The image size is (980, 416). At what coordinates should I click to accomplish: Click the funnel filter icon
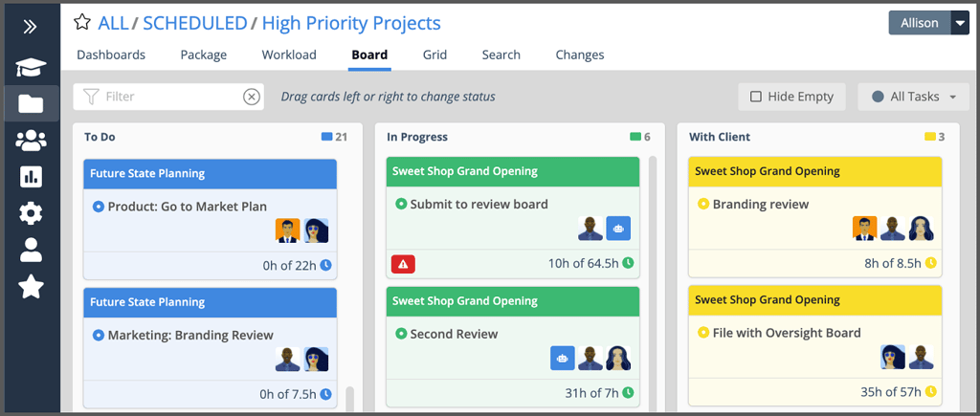(x=91, y=97)
